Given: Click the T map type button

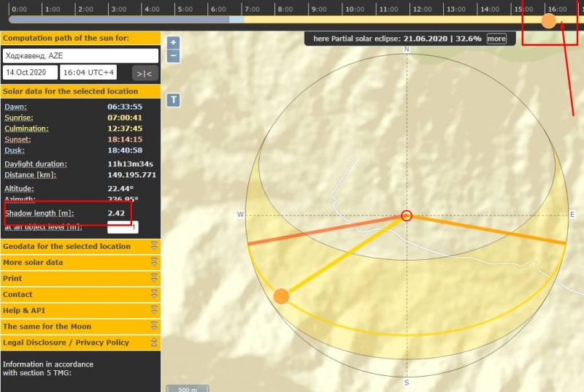Looking at the screenshot, I should tap(173, 100).
